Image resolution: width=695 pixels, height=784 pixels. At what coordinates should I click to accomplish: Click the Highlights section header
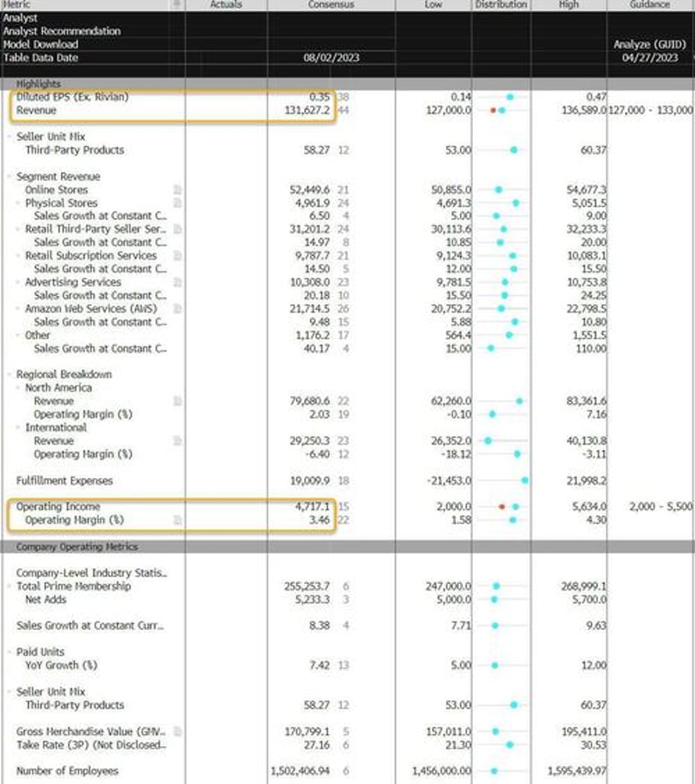click(x=39, y=84)
